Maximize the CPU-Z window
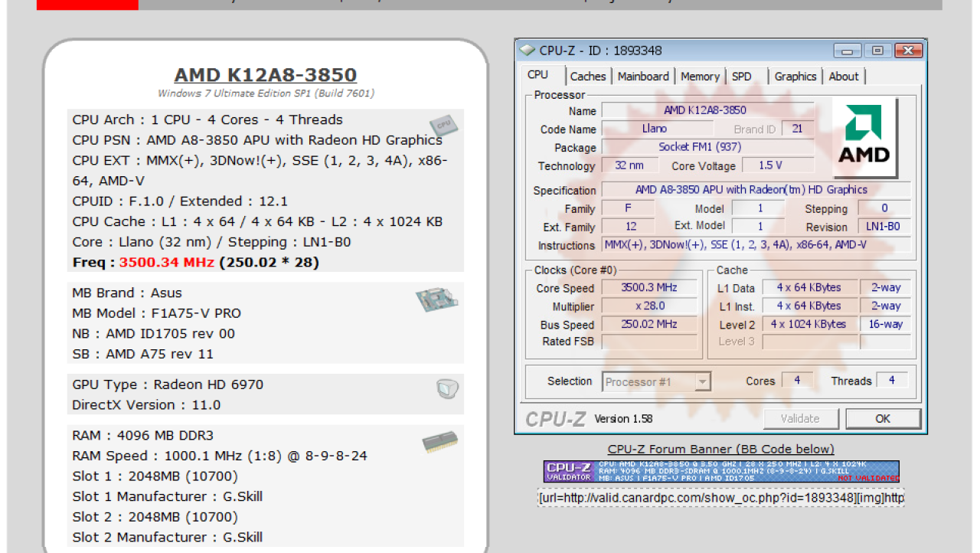 (x=877, y=51)
